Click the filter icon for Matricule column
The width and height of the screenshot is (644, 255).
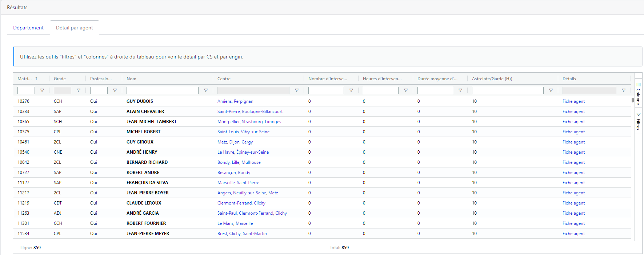pos(42,90)
